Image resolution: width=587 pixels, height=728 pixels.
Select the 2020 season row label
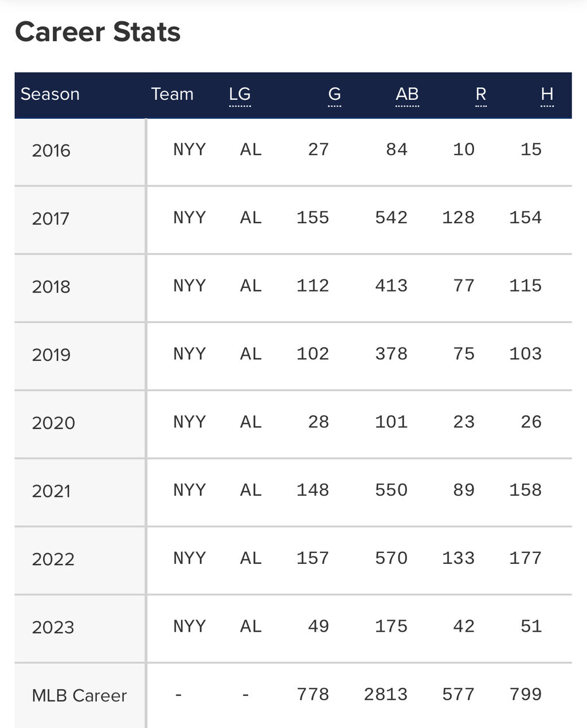(53, 423)
